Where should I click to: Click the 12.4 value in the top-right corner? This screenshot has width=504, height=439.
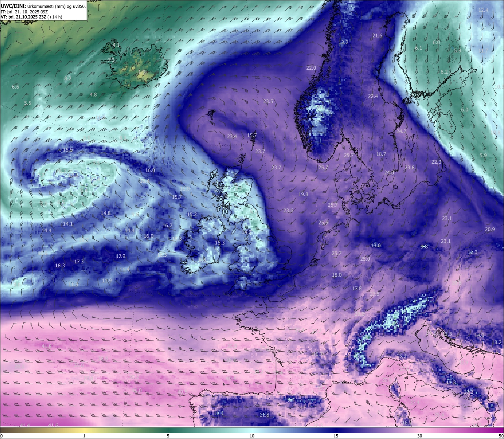coord(483,10)
